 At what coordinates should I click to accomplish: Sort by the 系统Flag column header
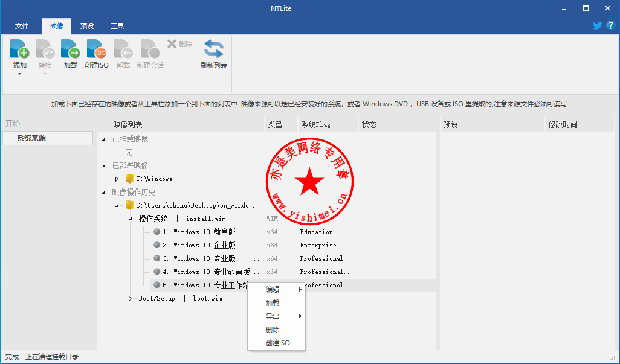point(328,124)
